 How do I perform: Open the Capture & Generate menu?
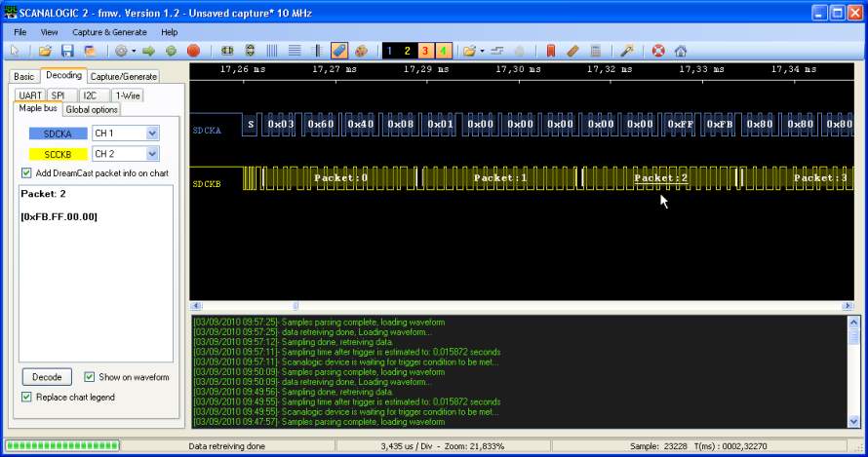pyautogui.click(x=109, y=32)
